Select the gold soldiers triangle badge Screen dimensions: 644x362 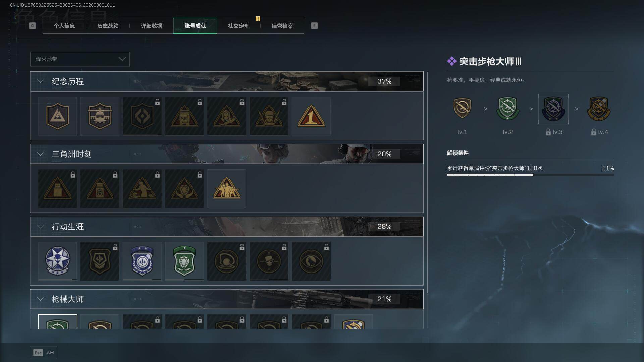(226, 188)
